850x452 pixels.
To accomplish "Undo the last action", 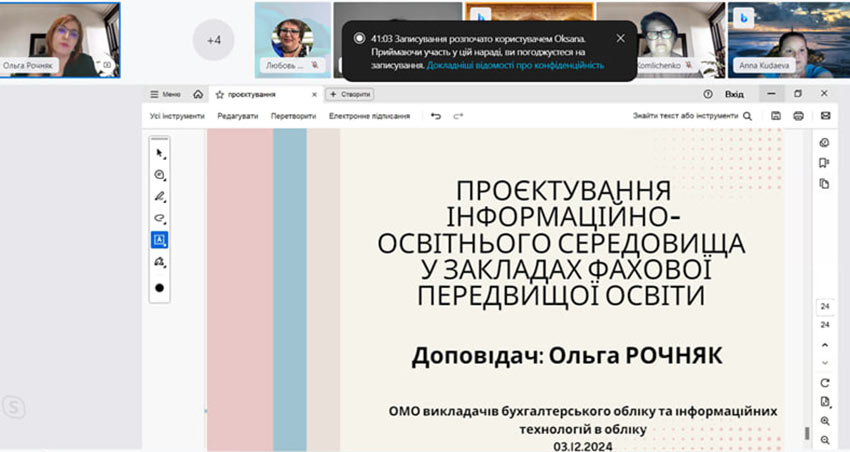I will 436,116.
